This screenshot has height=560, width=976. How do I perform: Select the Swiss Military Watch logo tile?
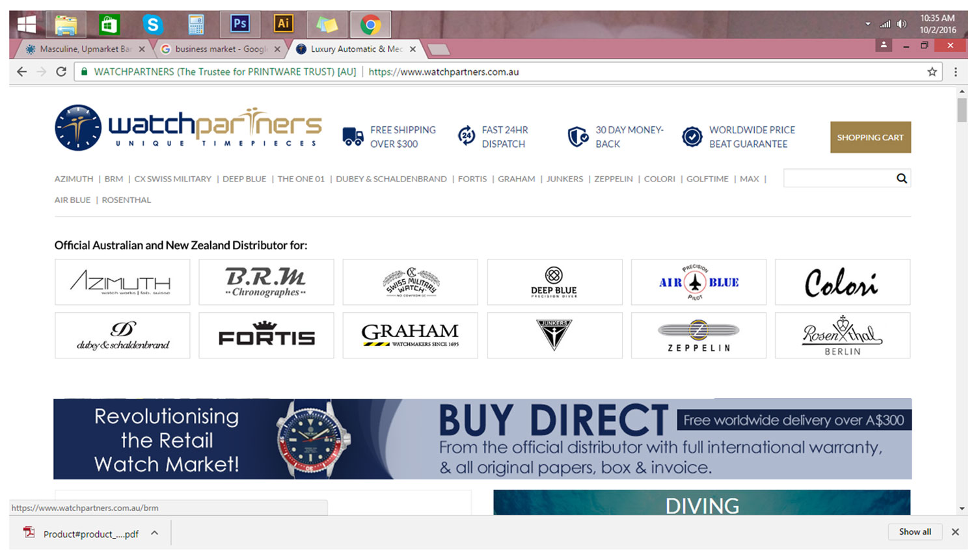(x=410, y=282)
